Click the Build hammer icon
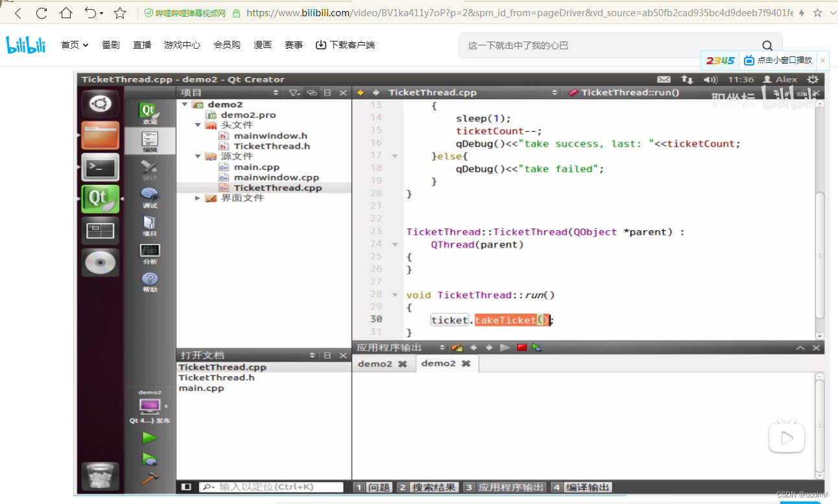The image size is (838, 504). (x=150, y=479)
